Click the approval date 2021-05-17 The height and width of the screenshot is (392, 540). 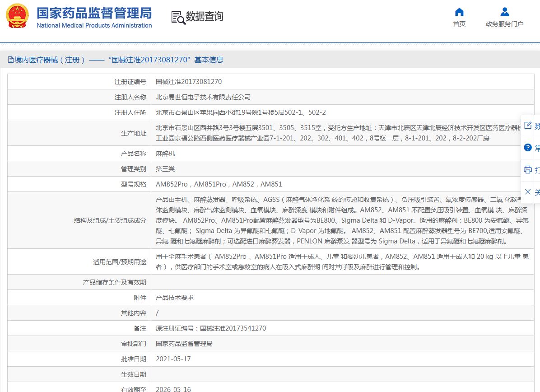173,359
